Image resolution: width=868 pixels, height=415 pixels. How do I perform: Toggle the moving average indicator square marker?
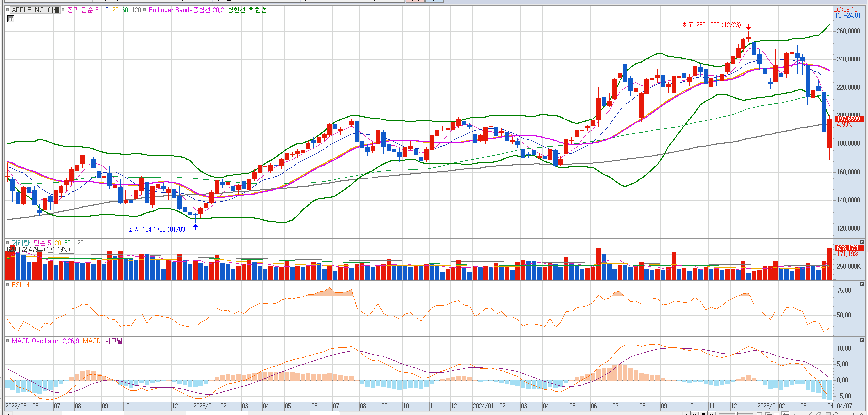pyautogui.click(x=63, y=10)
